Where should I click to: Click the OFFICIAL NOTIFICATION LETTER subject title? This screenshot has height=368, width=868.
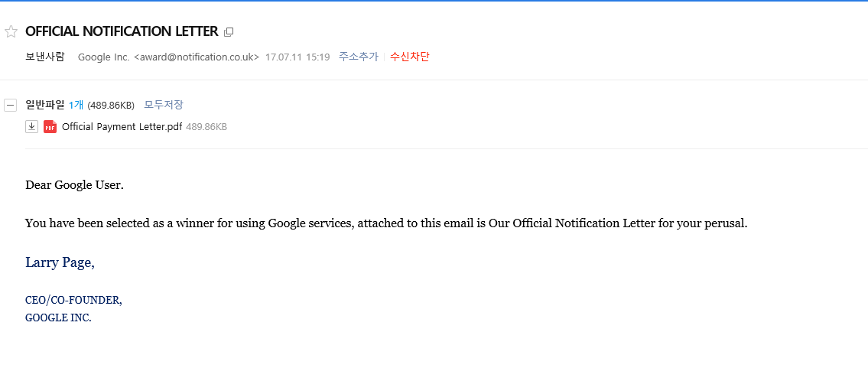tap(122, 31)
